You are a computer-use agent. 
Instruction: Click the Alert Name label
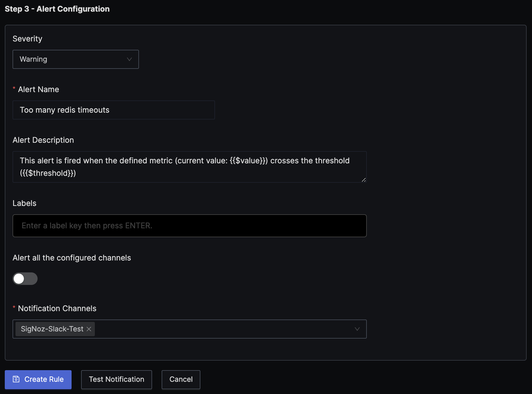(38, 89)
